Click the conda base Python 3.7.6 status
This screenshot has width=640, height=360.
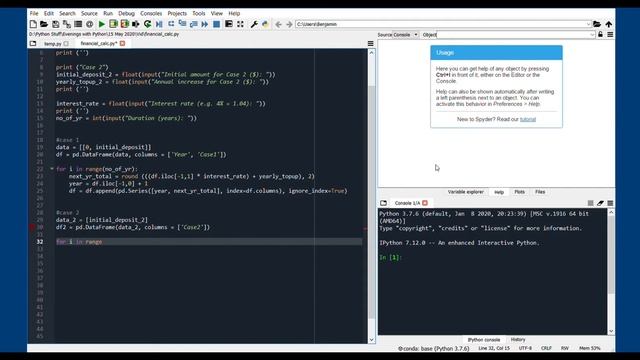pyautogui.click(x=433, y=349)
